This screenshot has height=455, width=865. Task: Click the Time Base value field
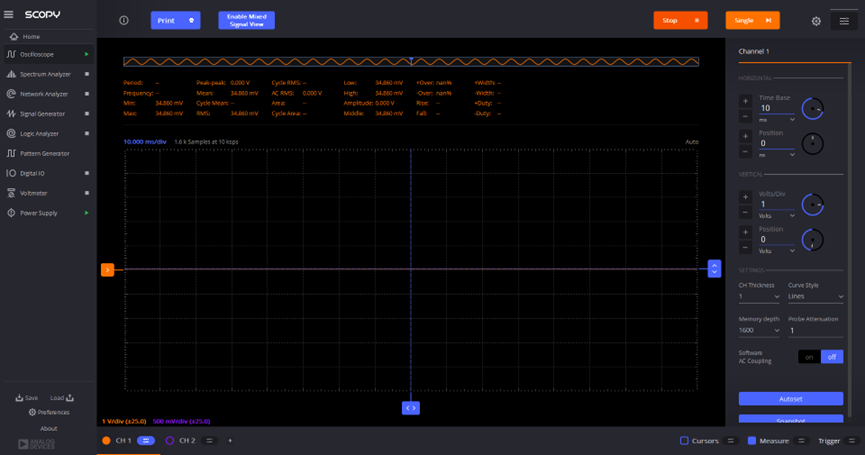click(x=777, y=108)
